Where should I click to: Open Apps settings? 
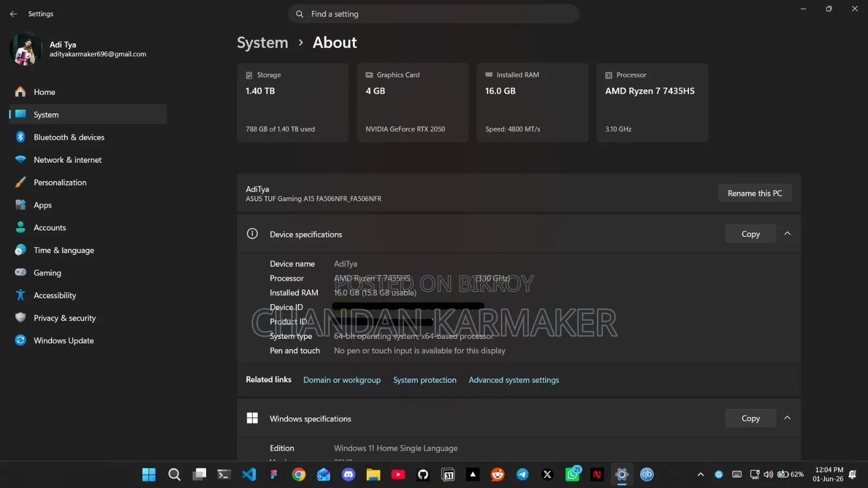point(88,205)
